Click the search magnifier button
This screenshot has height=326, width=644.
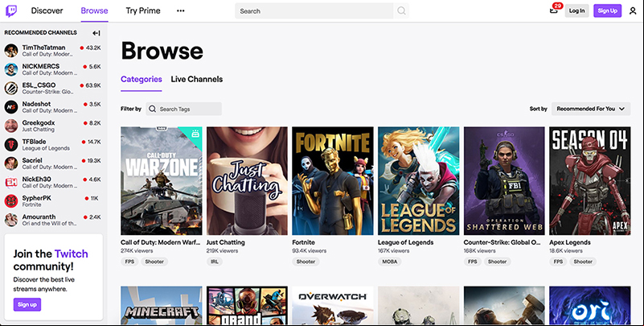coord(401,10)
